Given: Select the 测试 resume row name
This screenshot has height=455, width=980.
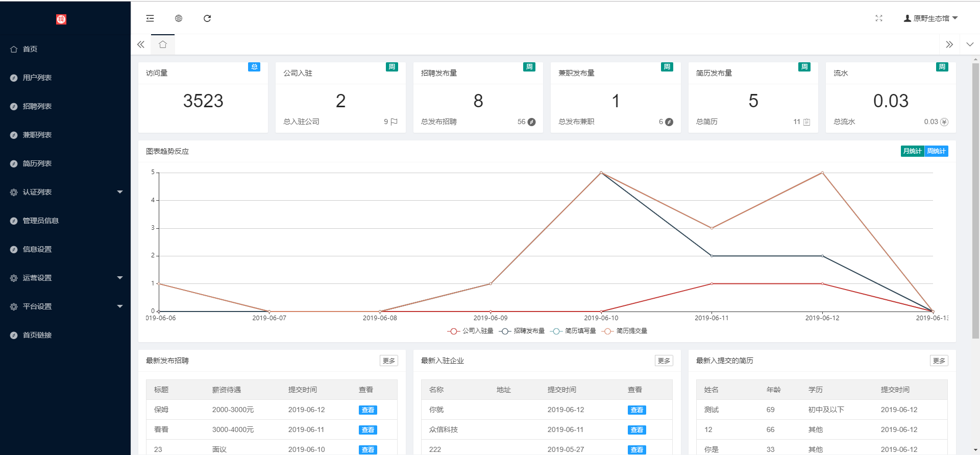Looking at the screenshot, I should point(712,410).
